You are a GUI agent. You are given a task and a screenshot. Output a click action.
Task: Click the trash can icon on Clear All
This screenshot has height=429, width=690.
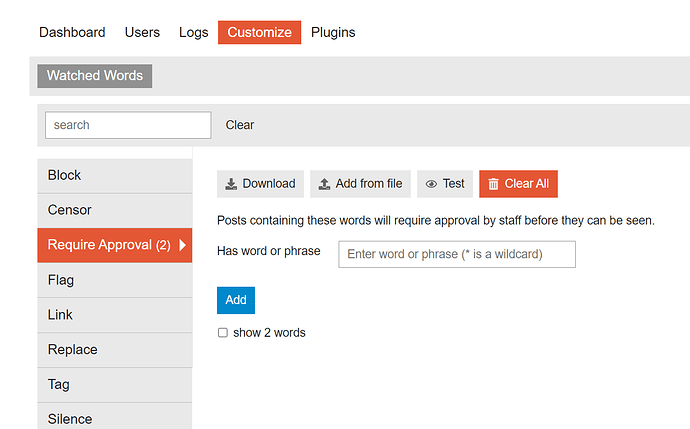coord(493,184)
